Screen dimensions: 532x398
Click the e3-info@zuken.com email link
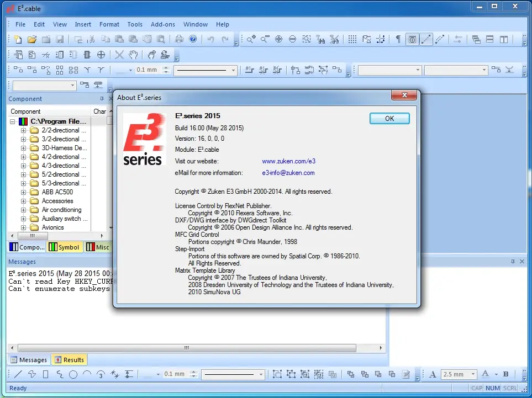click(288, 173)
